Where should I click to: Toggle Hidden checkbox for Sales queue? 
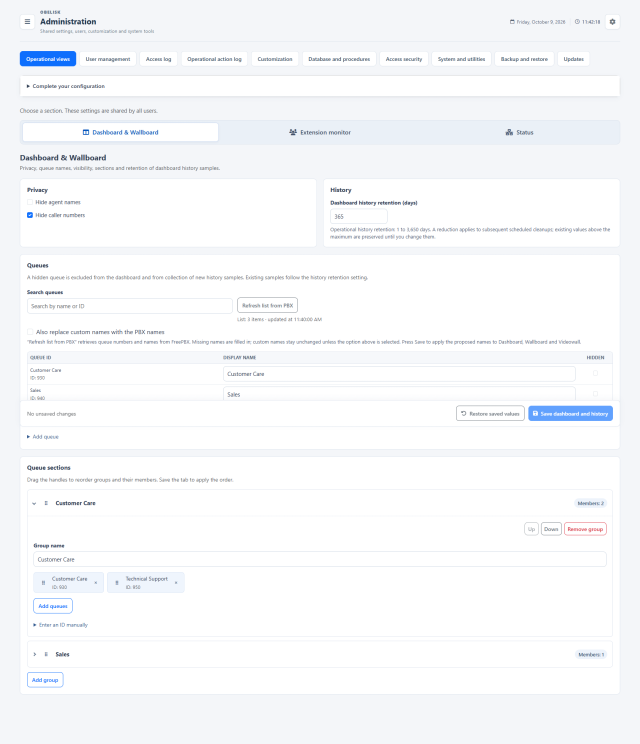(x=595, y=394)
